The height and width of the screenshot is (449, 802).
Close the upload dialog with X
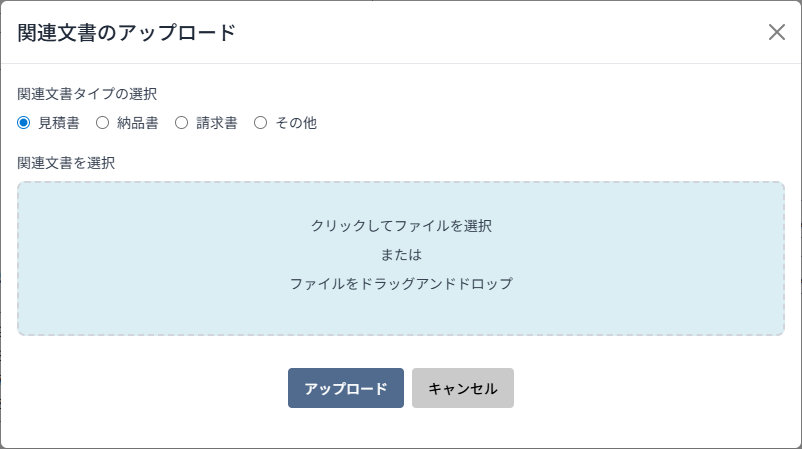coord(777,32)
